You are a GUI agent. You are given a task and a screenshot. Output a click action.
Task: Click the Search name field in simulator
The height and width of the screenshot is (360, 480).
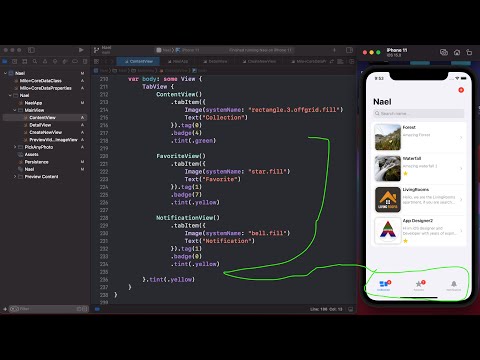[x=419, y=114]
